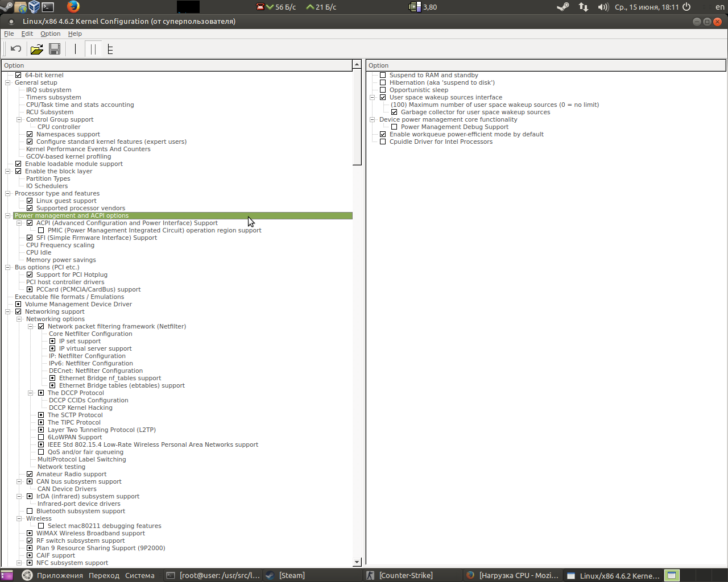728x582 pixels.
Task: Switch to Single view toolbar icon
Action: pos(75,49)
